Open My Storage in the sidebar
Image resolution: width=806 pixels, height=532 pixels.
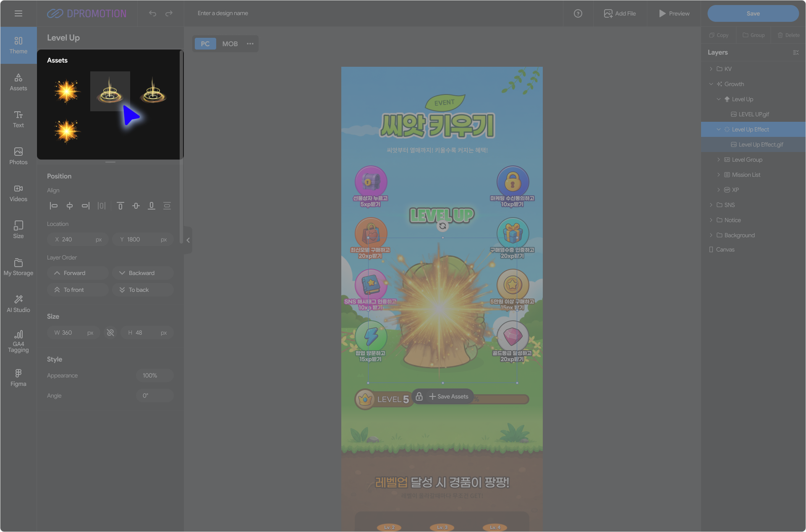tap(18, 267)
